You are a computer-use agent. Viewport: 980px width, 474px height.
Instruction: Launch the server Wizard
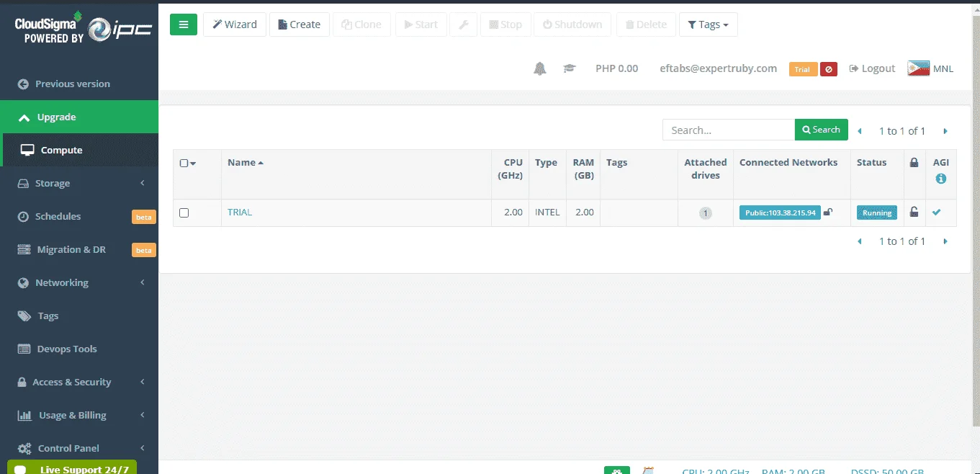pyautogui.click(x=235, y=24)
